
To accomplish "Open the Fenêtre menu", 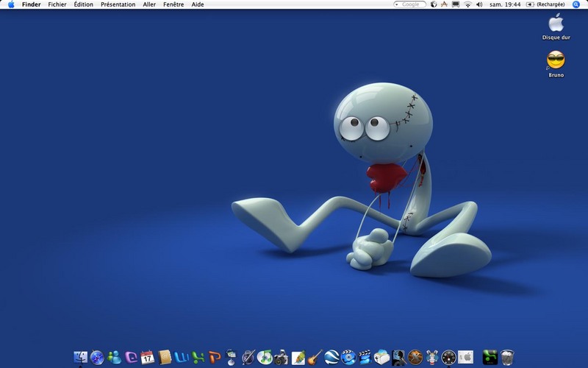I will [173, 4].
